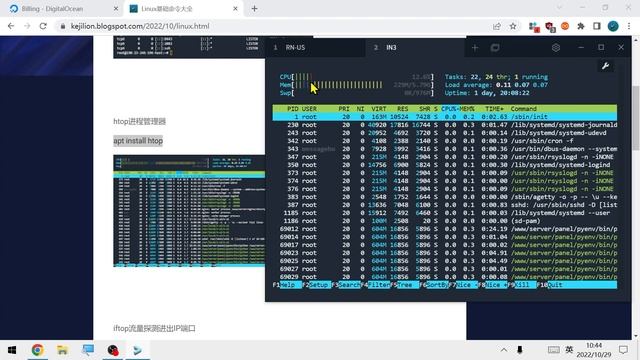Open terminal layers settings icon
640x360 pixels.
(556, 48)
